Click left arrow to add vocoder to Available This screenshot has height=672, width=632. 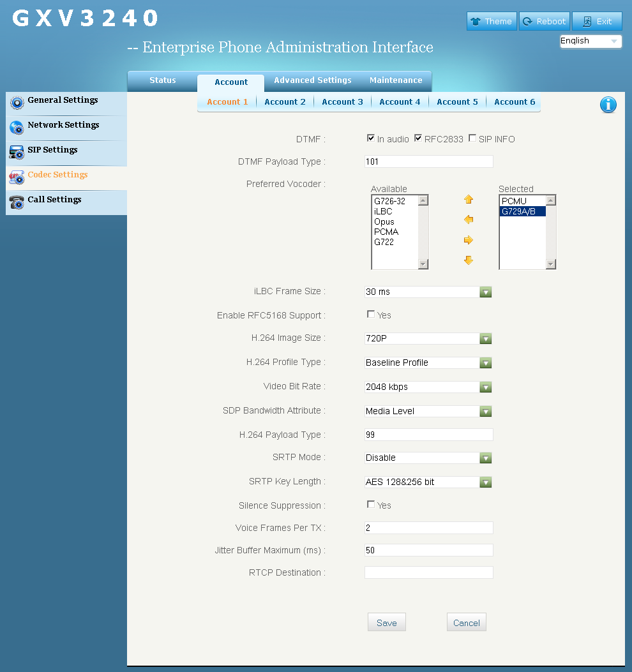click(x=468, y=220)
